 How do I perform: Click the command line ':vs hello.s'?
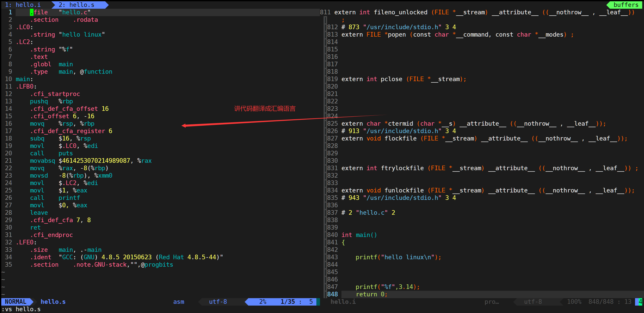coord(21,309)
